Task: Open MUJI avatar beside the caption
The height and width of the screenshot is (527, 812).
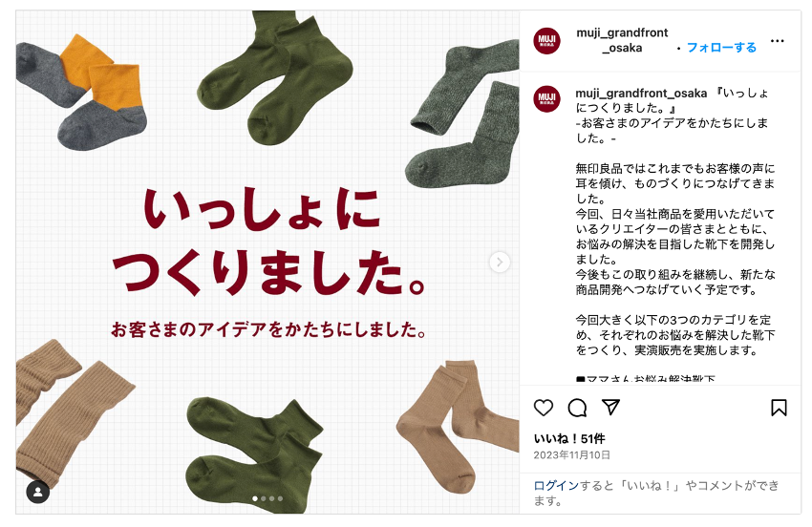Action: click(x=546, y=99)
